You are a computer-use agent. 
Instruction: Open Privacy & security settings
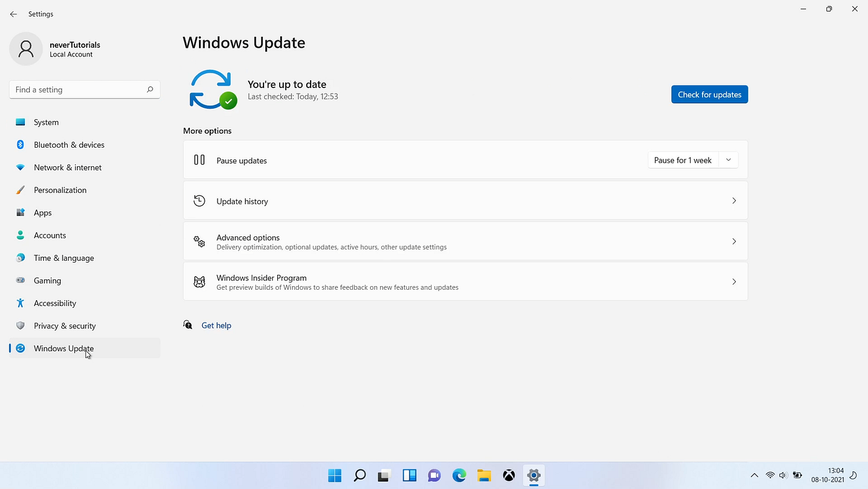(64, 325)
